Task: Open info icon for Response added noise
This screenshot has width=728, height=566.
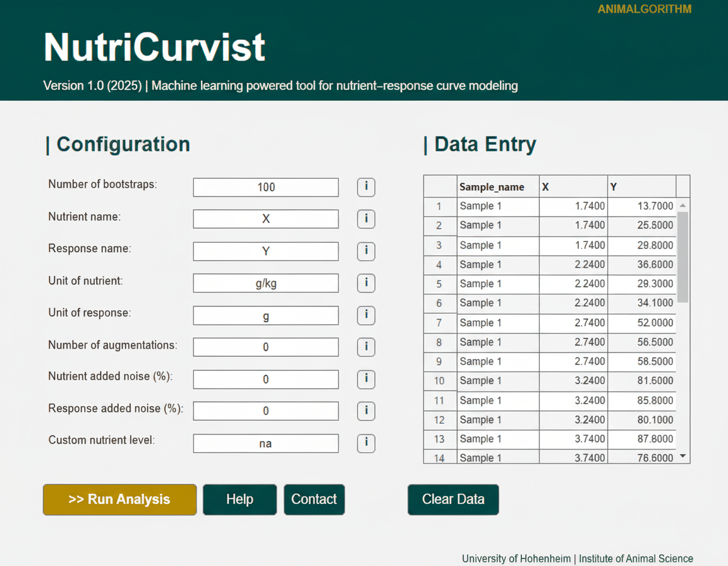Action: click(x=366, y=411)
